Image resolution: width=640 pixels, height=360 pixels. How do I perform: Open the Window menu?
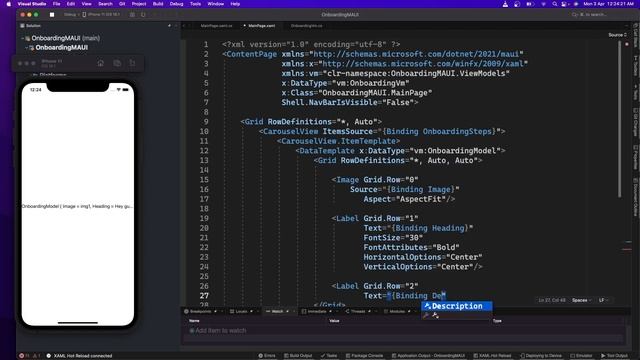click(216, 4)
